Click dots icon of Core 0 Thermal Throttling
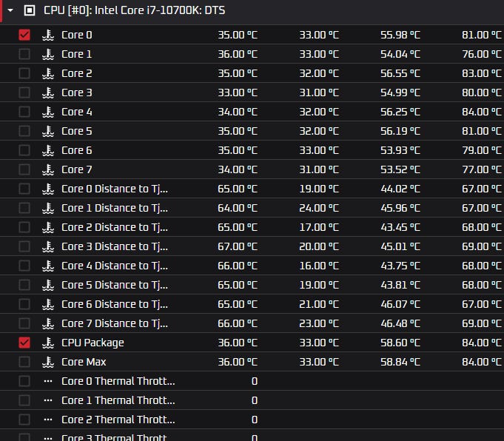504x441 pixels. point(48,381)
